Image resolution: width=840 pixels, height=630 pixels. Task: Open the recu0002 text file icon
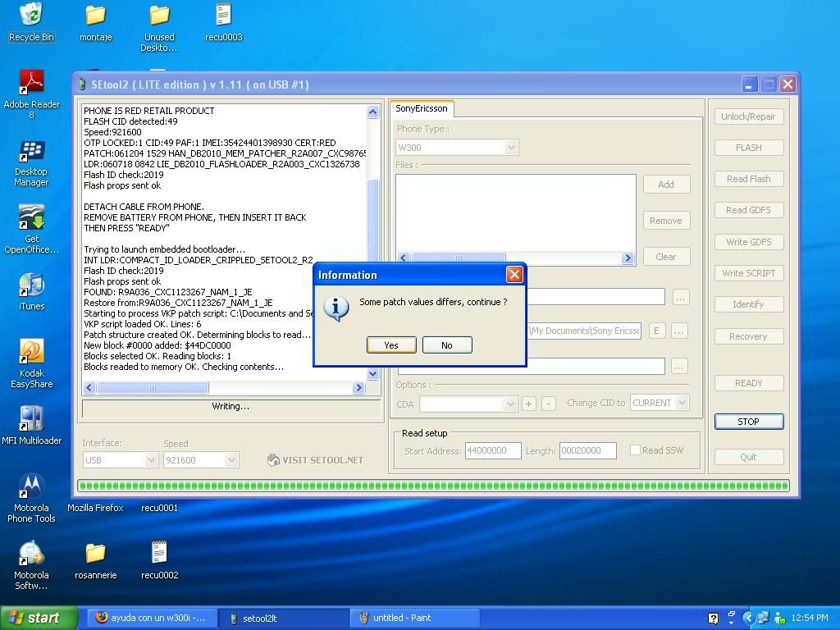click(x=159, y=560)
